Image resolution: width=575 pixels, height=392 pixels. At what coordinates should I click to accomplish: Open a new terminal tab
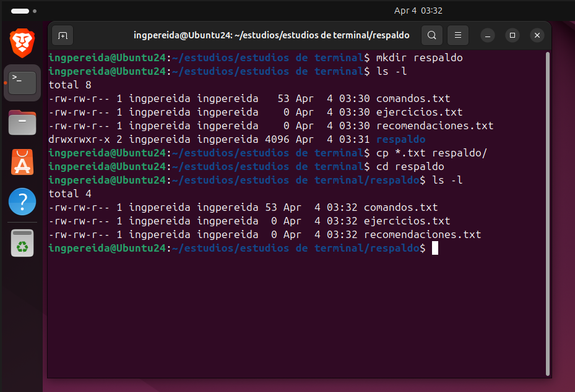[63, 35]
